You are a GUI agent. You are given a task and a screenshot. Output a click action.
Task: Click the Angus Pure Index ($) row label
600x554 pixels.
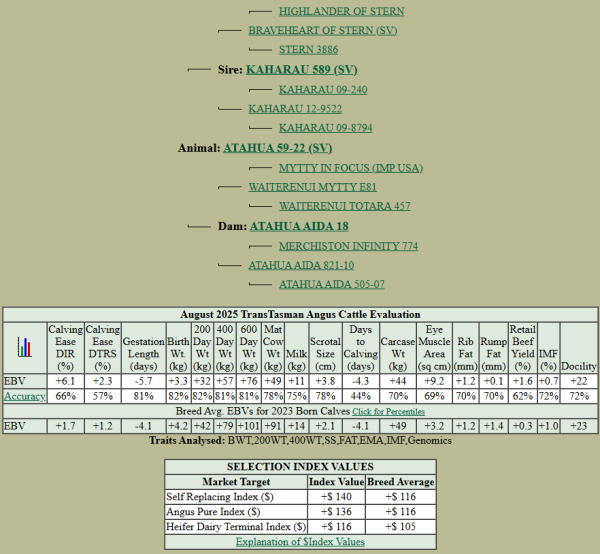pos(213,512)
